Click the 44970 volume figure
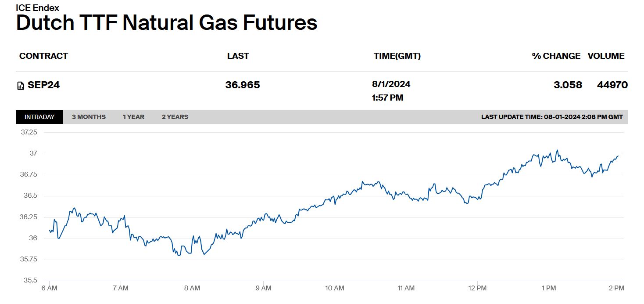 coord(612,85)
